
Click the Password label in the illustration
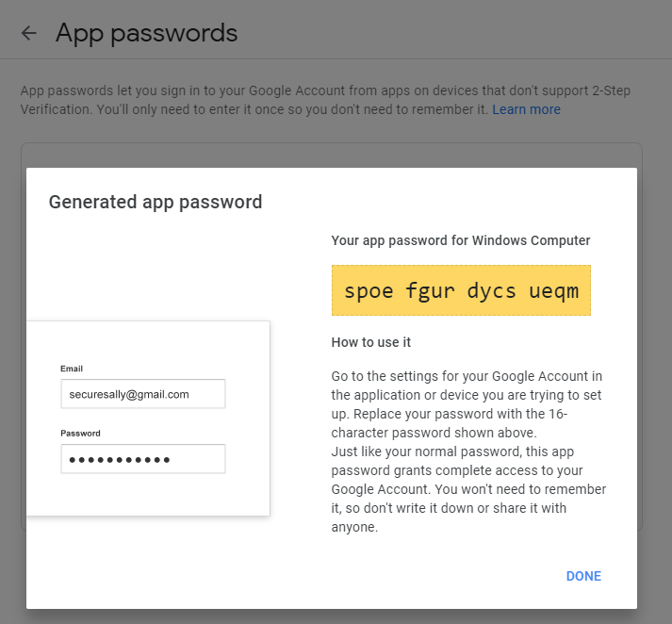[x=80, y=434]
